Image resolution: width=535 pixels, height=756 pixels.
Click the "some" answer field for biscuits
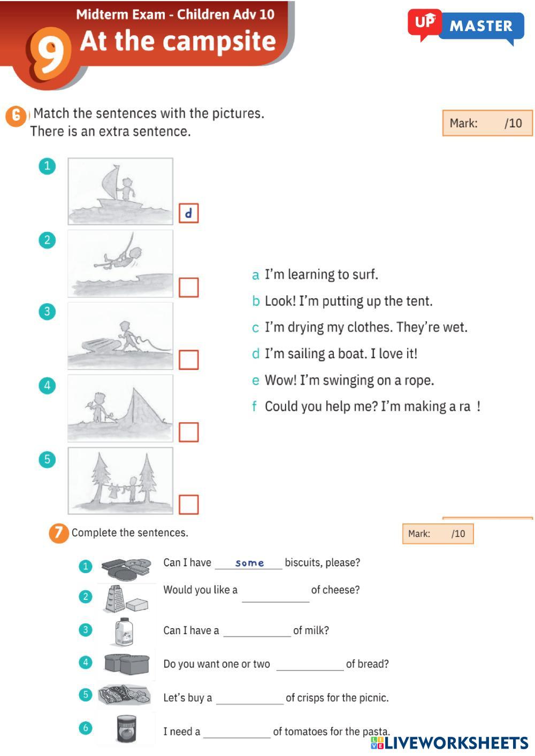pyautogui.click(x=249, y=563)
